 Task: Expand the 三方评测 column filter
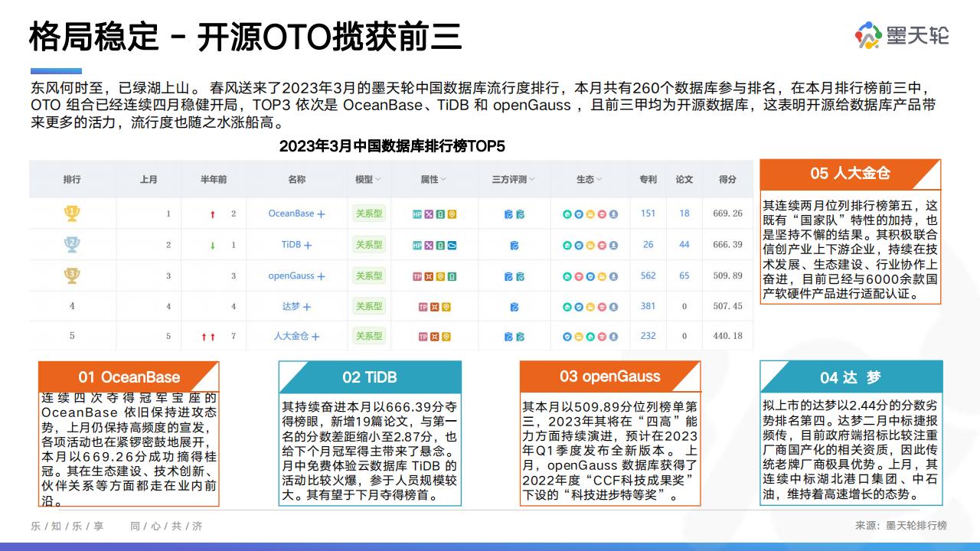pyautogui.click(x=532, y=180)
